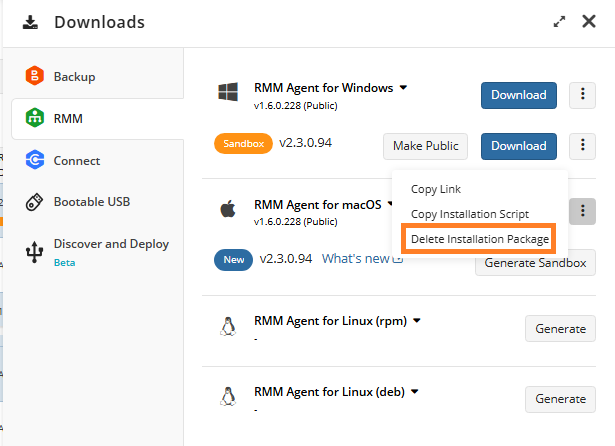615x446 pixels.
Task: Choose Copy Link from context menu
Action: 436,189
